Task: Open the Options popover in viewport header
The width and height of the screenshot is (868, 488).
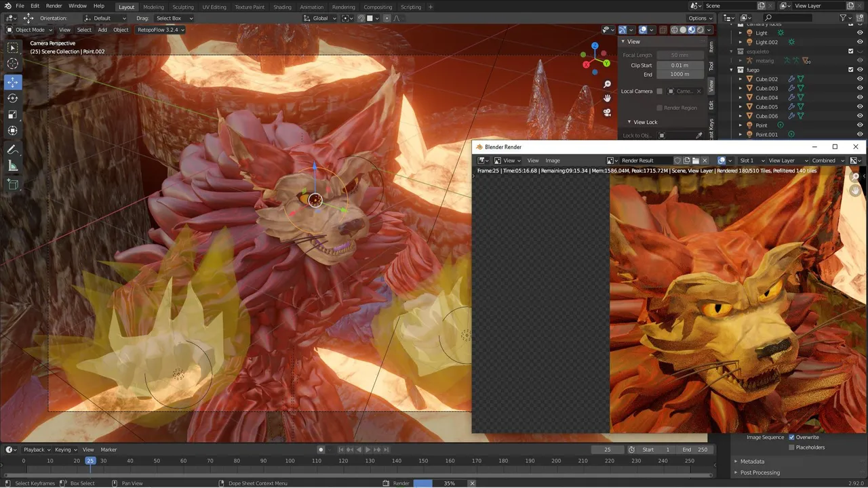Action: [701, 18]
